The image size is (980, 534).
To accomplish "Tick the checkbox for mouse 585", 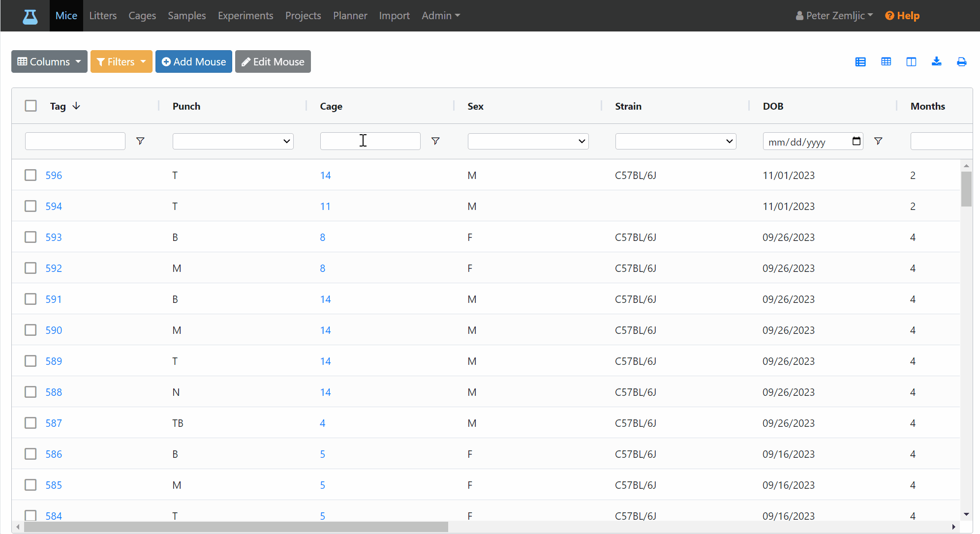I will (x=31, y=485).
